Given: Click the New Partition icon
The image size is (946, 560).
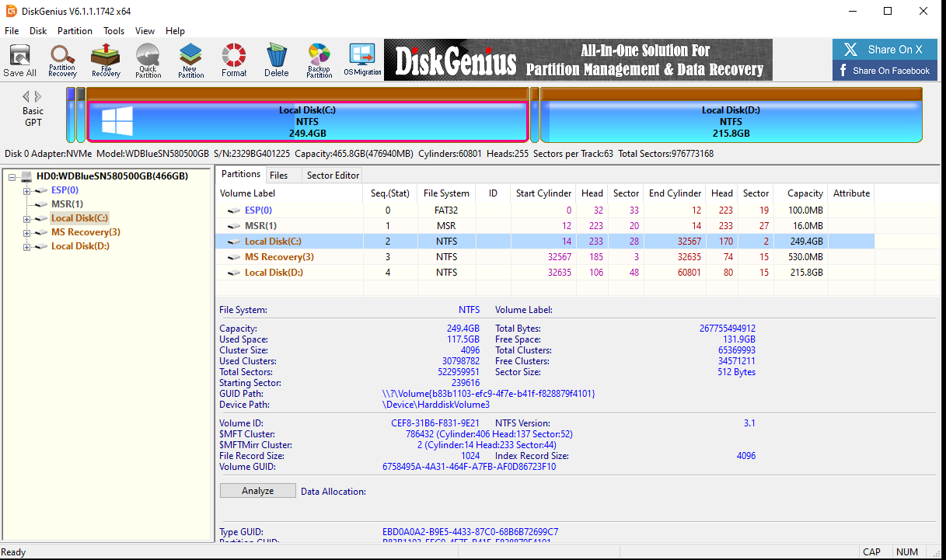Looking at the screenshot, I should click(190, 60).
